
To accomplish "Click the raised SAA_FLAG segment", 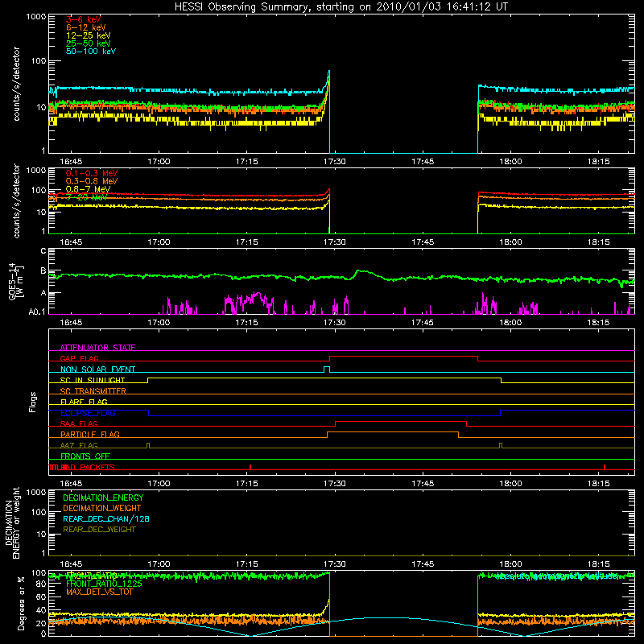I will [x=401, y=422].
